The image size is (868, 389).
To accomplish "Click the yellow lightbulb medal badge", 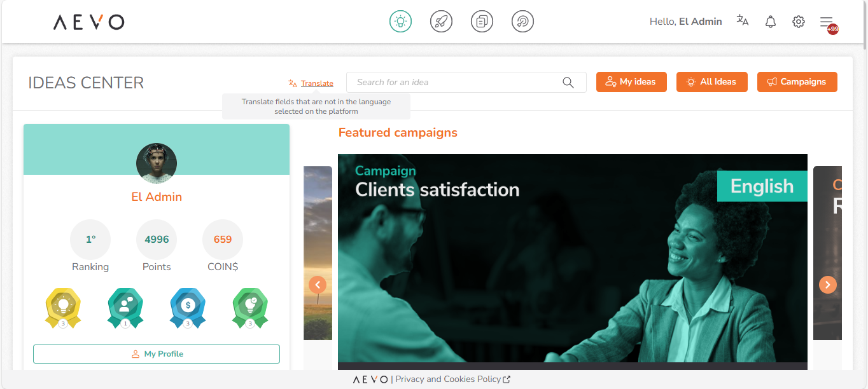I will click(x=63, y=308).
